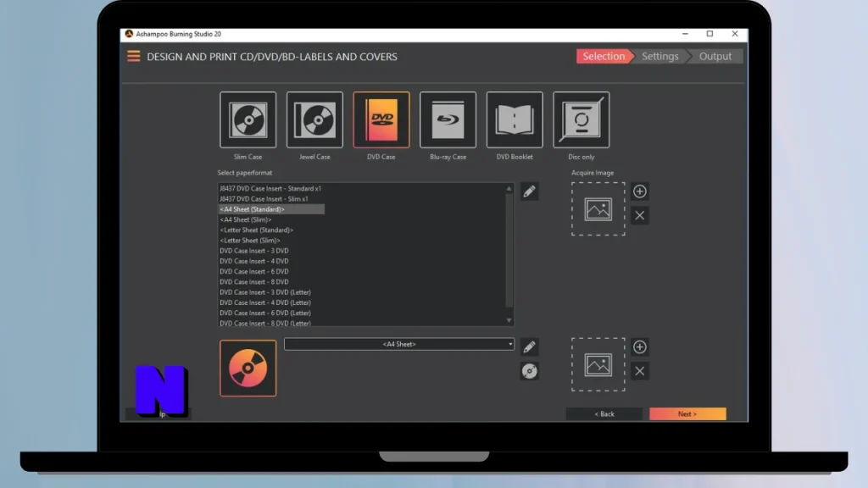Select 'DVD Case Insert - 4 DVD'

pyautogui.click(x=254, y=261)
